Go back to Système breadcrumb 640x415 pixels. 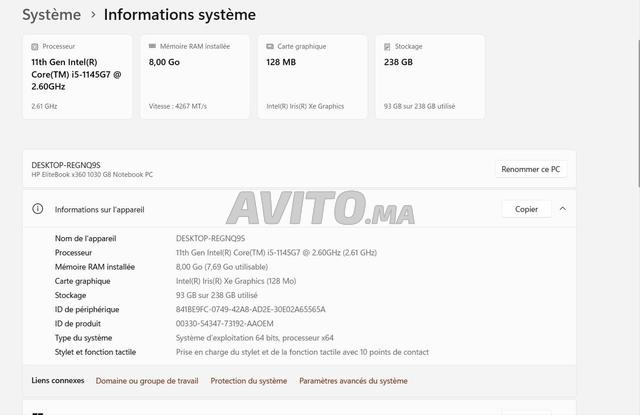coord(51,15)
